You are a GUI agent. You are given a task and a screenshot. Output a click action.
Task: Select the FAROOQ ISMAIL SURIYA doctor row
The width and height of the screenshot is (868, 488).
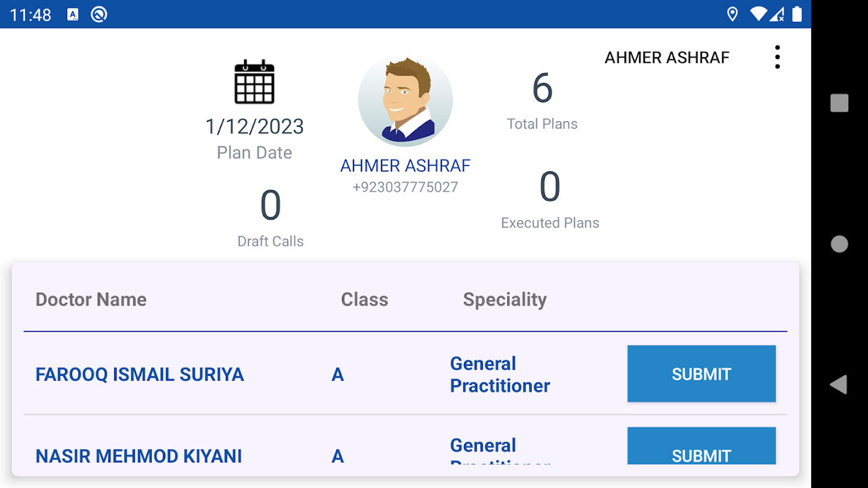pos(405,374)
